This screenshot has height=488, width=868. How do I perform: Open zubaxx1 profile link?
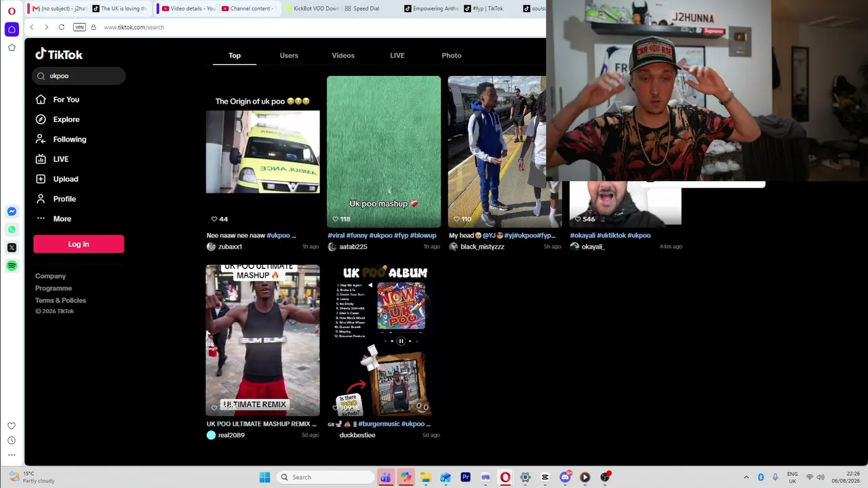click(230, 247)
